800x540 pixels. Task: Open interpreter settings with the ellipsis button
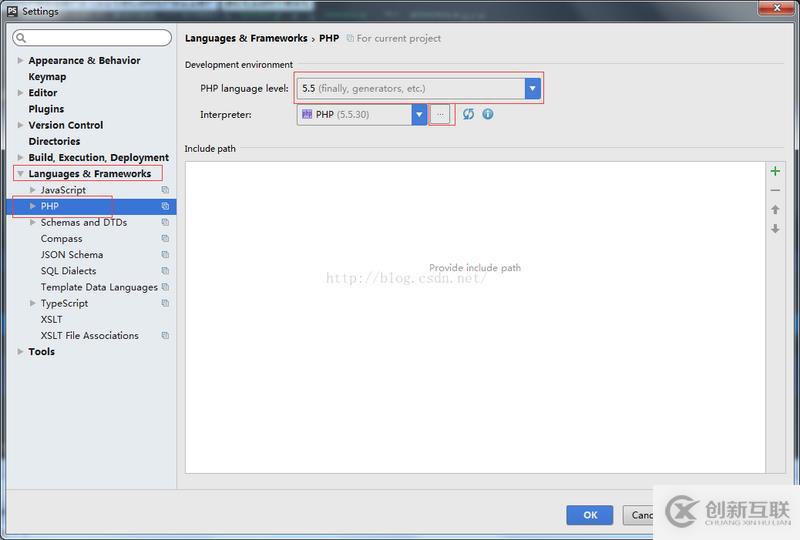tap(440, 114)
